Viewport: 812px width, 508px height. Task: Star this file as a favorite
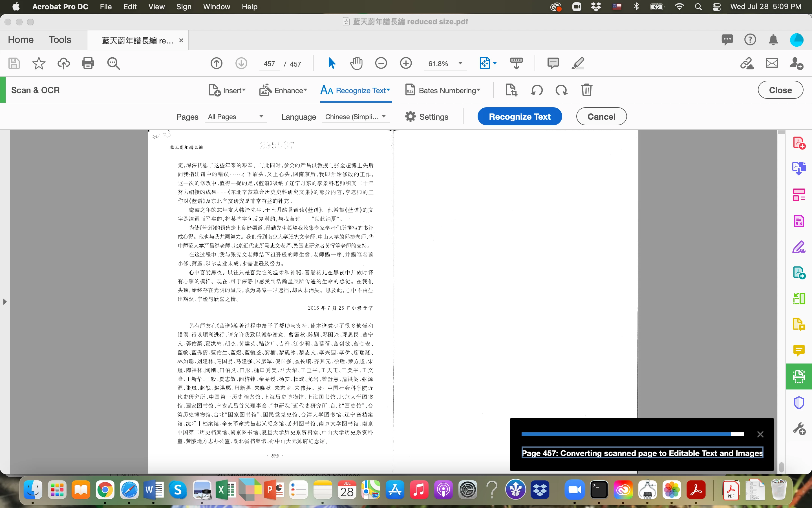[x=39, y=63]
